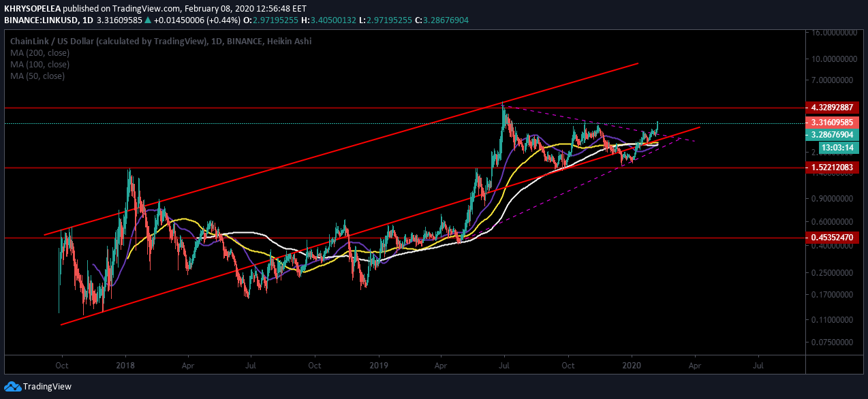This screenshot has height=399, width=868.
Task: Click the 2020 label on time axis
Action: click(632, 365)
